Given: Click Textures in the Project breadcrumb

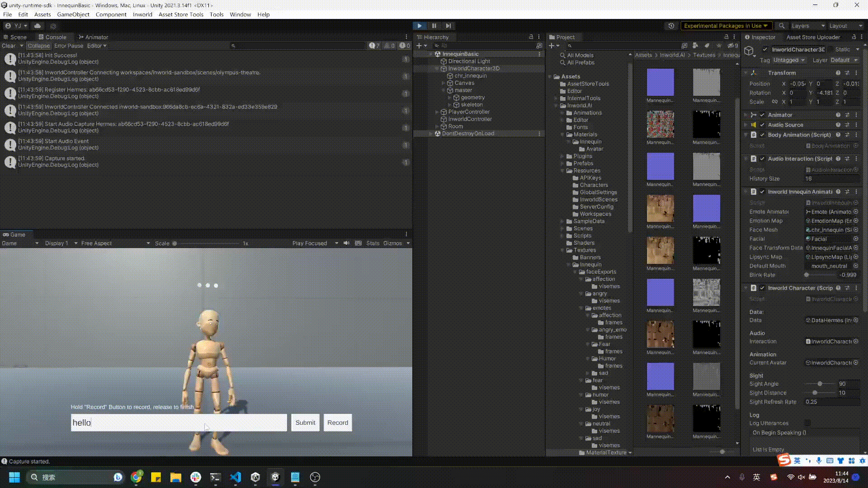Looking at the screenshot, I should pos(704,55).
